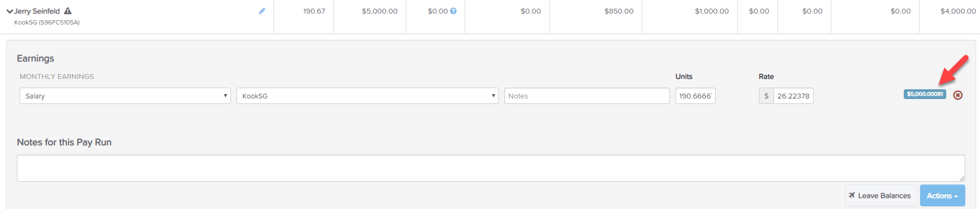Remove the Salary earnings line
Image resolution: width=980 pixels, height=209 pixels.
958,95
